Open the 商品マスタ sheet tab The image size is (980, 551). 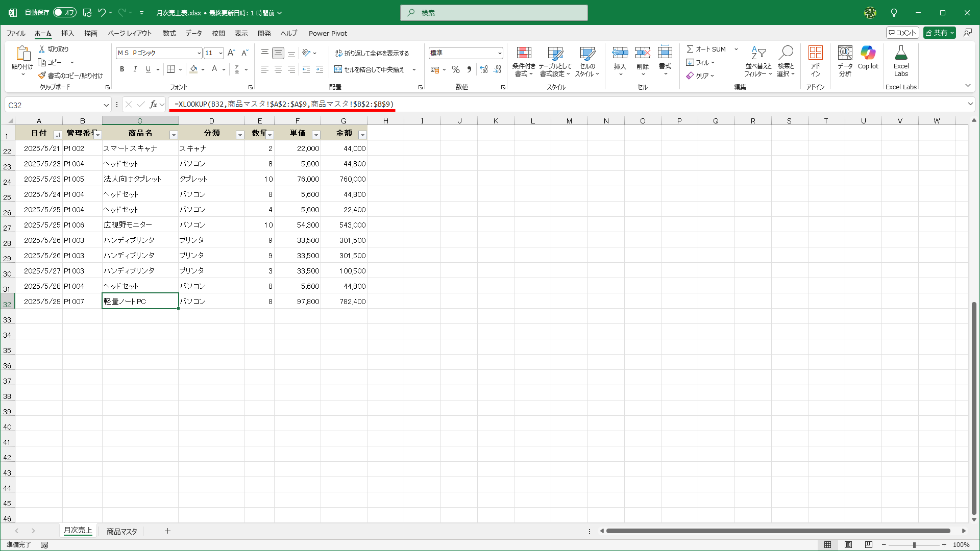click(121, 531)
